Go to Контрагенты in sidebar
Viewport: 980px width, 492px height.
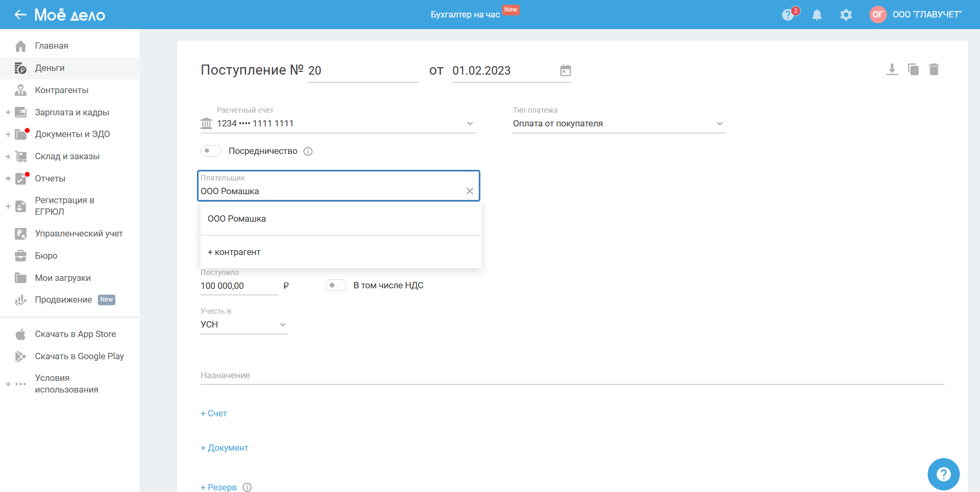pyautogui.click(x=61, y=90)
